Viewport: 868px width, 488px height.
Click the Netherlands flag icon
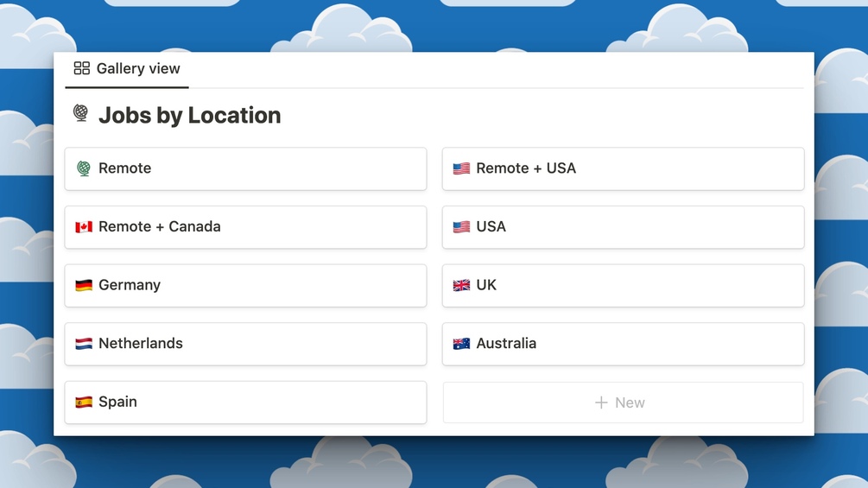point(84,344)
